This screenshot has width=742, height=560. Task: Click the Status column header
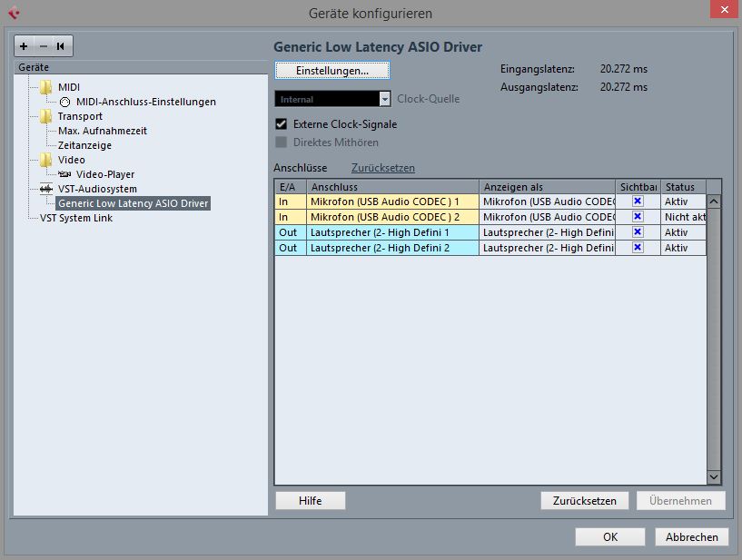pyautogui.click(x=683, y=187)
